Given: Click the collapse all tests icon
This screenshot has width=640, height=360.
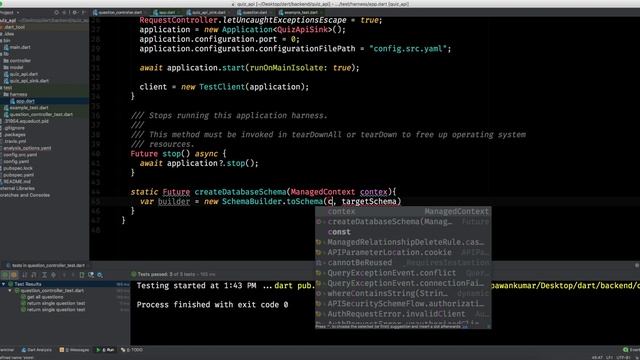Looking at the screenshot, I should (53, 275).
